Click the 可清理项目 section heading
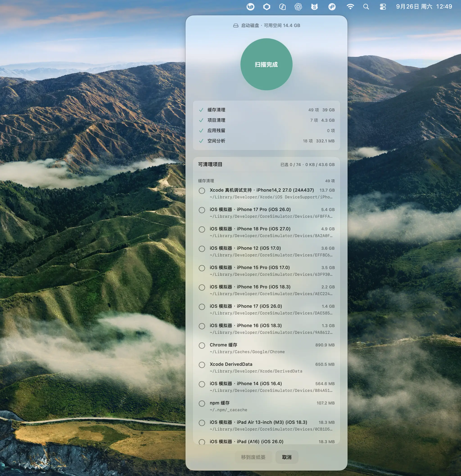The width and height of the screenshot is (461, 476). pyautogui.click(x=210, y=164)
